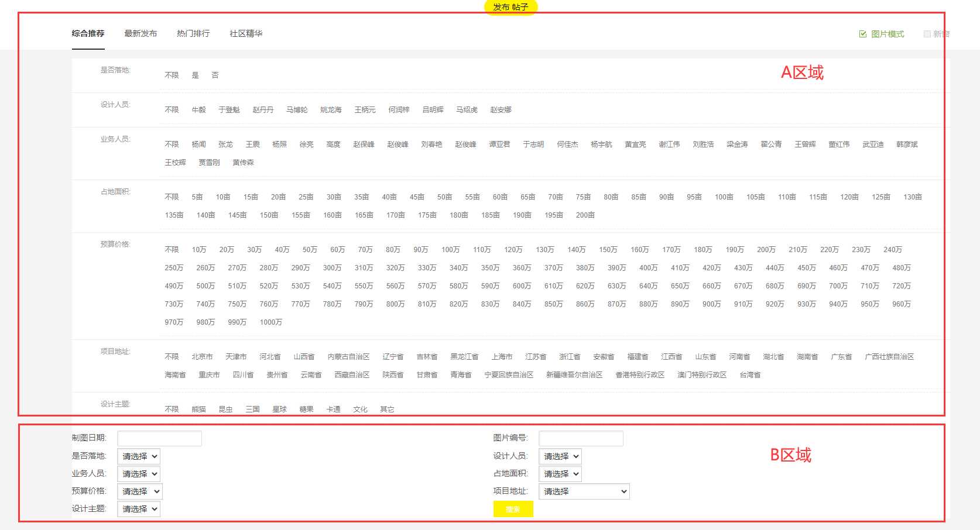Open the 项目地址 dropdown list

point(584,491)
